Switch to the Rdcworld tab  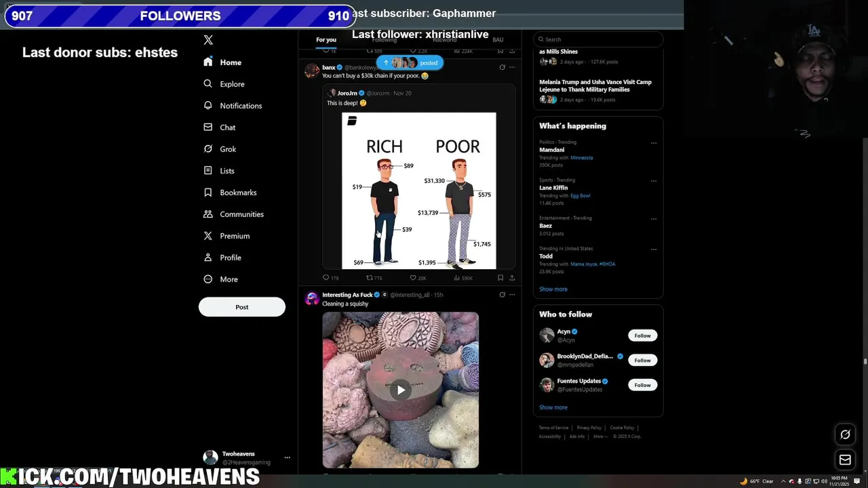click(444, 39)
